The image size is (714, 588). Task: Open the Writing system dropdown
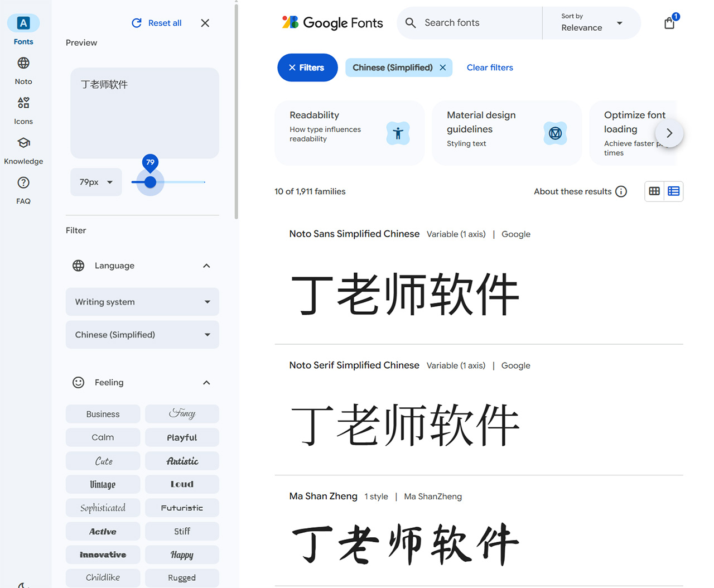(142, 302)
